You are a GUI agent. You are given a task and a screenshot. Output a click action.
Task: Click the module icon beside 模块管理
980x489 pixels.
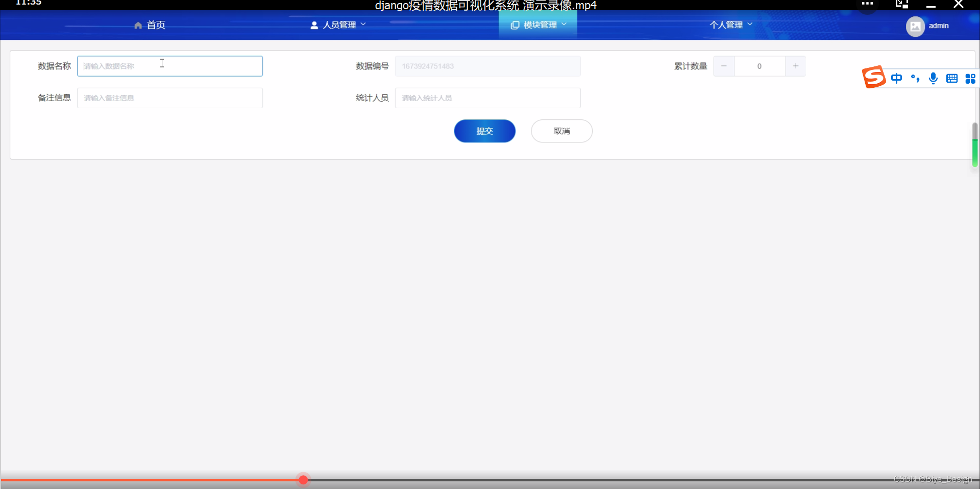pyautogui.click(x=515, y=25)
